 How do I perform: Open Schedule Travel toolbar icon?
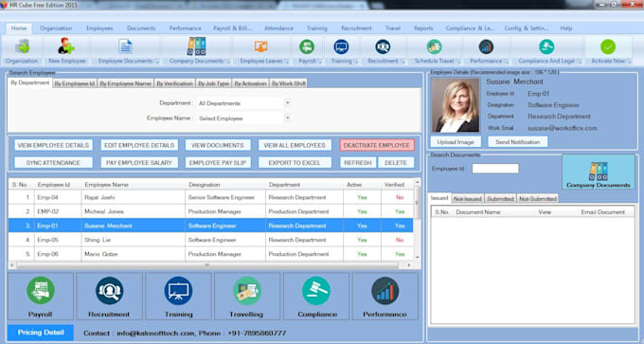434,46
